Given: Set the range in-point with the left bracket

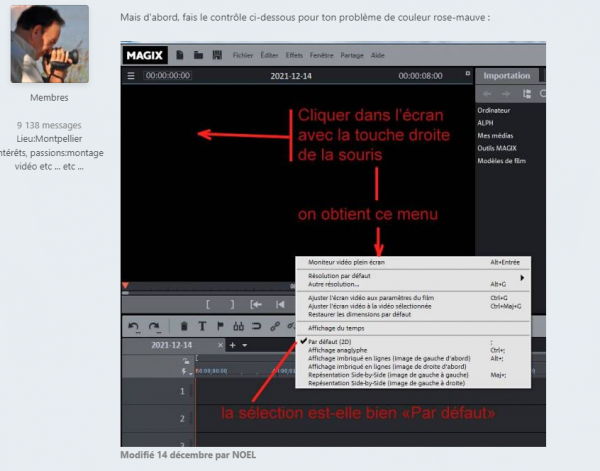Looking at the screenshot, I should click(208, 305).
